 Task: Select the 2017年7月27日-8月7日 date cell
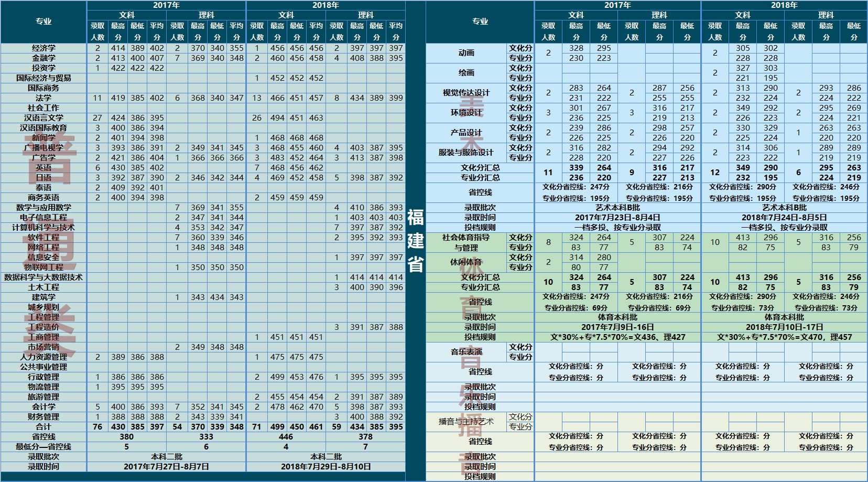coord(166,467)
